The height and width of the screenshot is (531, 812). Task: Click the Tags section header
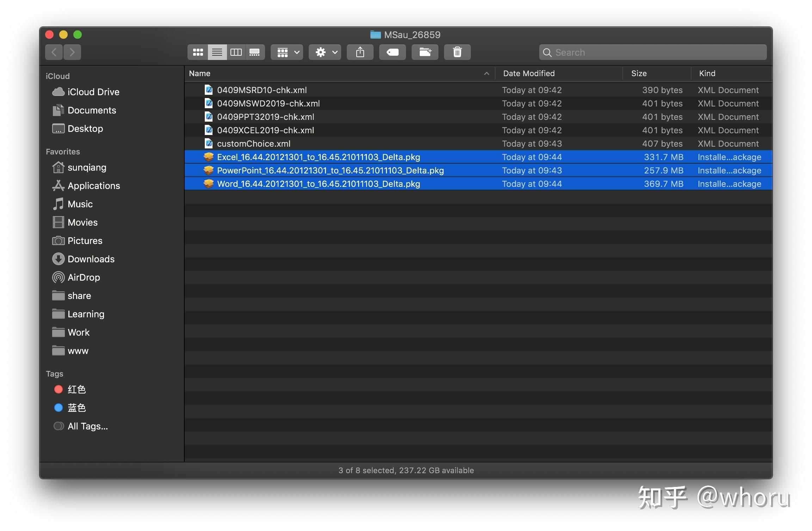click(55, 374)
